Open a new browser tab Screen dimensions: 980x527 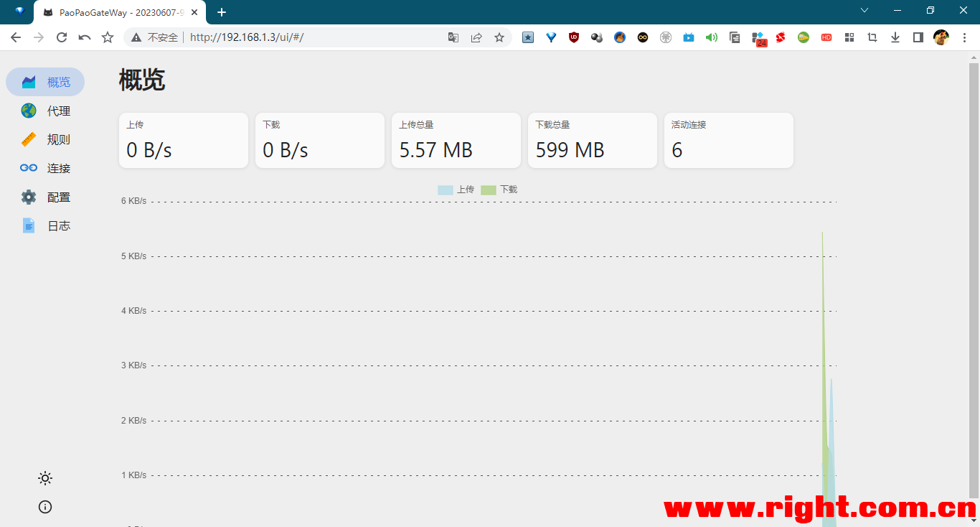[222, 12]
